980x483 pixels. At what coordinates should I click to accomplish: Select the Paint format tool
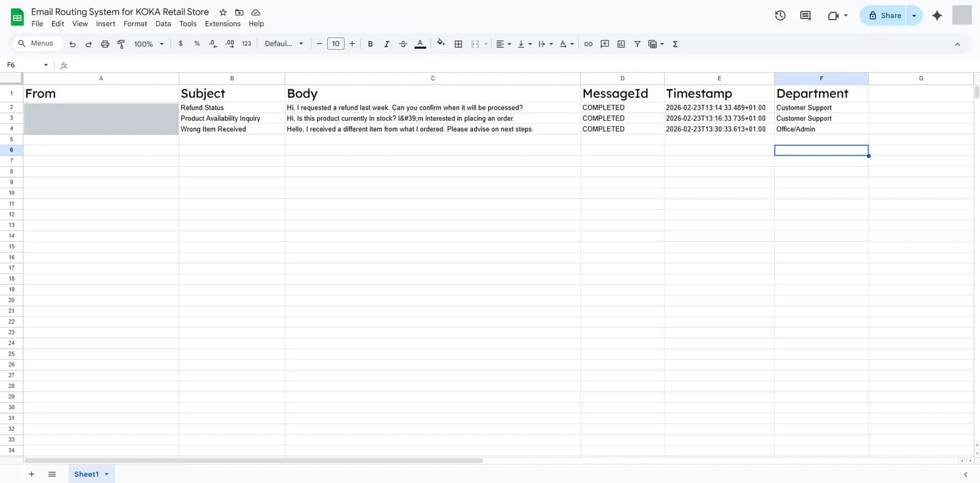coord(121,44)
